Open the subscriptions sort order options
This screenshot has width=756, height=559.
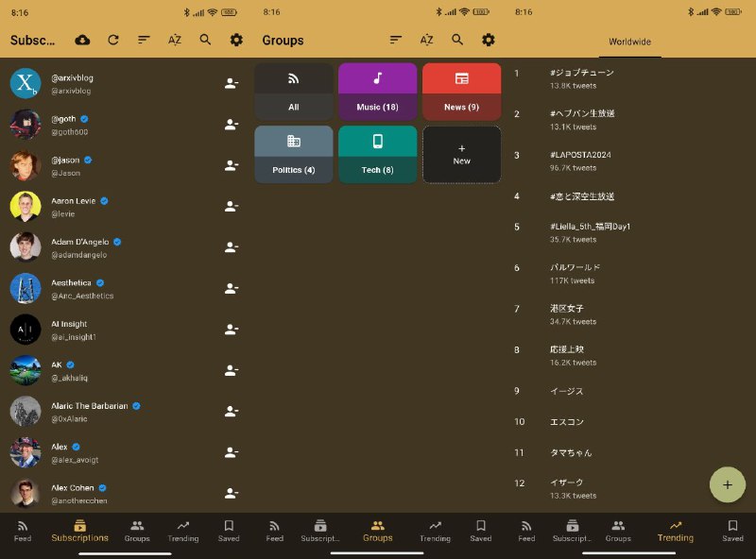[x=144, y=40]
